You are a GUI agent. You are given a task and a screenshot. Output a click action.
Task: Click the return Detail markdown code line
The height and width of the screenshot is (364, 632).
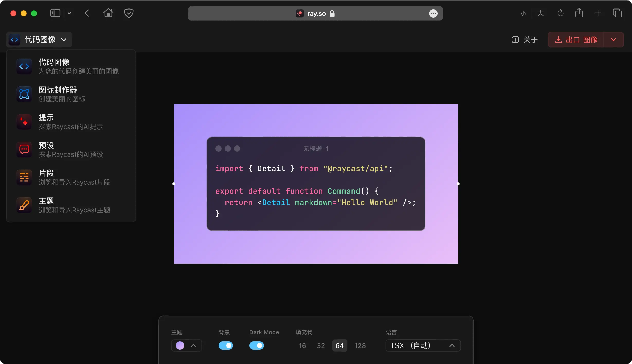click(x=320, y=203)
